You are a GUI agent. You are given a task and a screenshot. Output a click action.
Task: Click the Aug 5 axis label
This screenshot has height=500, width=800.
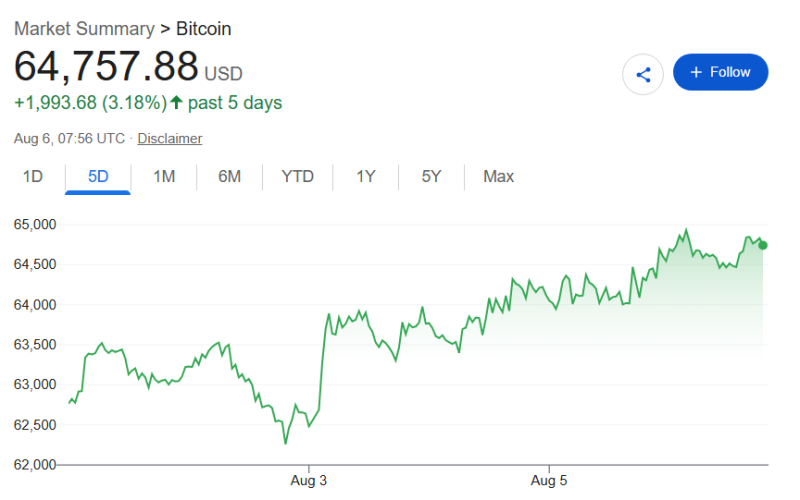tap(549, 480)
